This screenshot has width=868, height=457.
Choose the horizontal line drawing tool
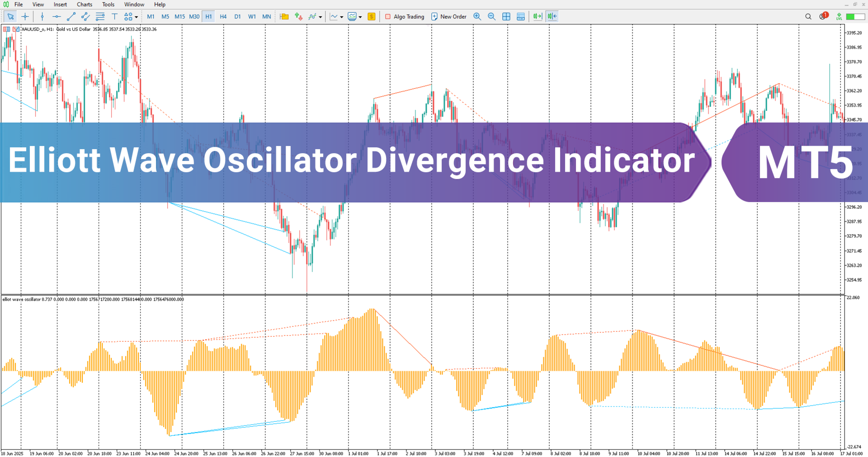57,17
